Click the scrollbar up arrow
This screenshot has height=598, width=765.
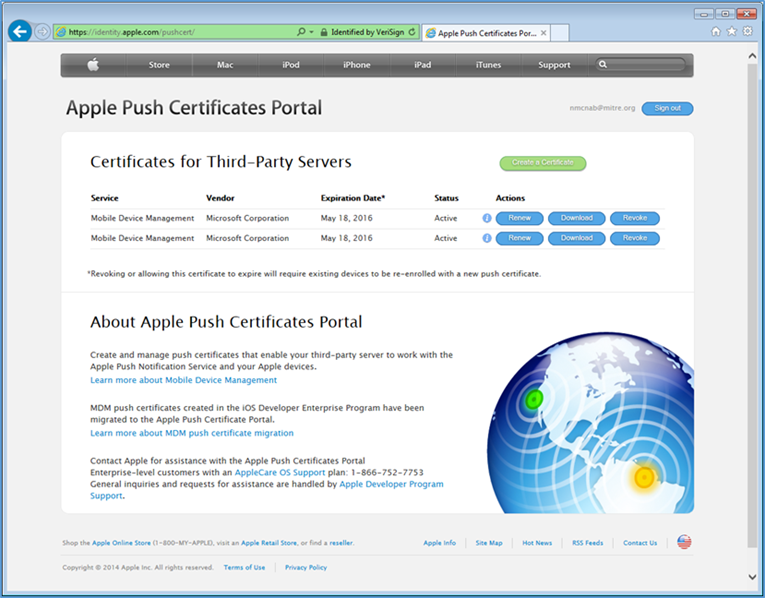point(752,56)
